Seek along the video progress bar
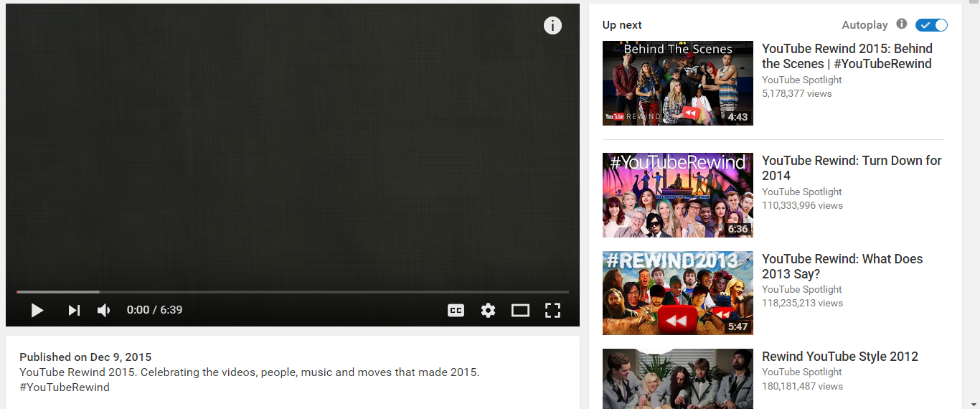 click(x=293, y=292)
